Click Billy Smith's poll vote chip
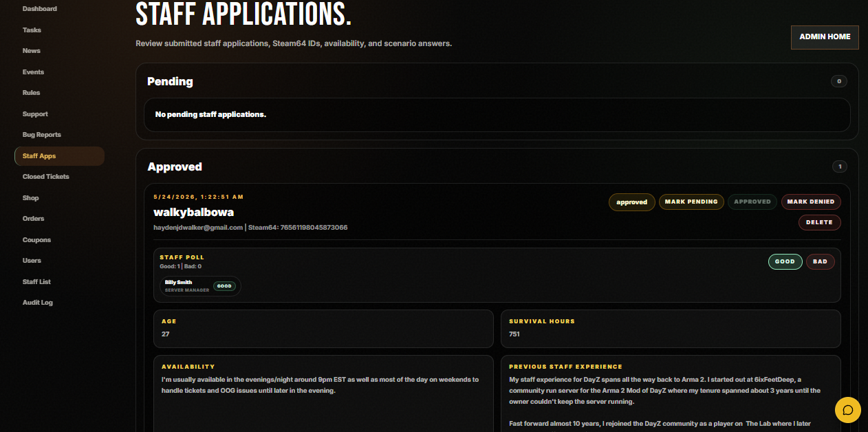 tap(200, 286)
